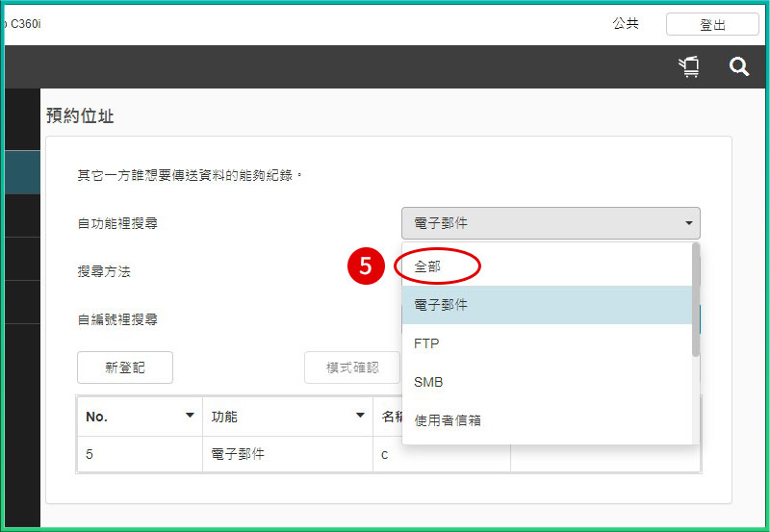Open the No. column sort arrow
The image size is (770, 532).
pyautogui.click(x=189, y=417)
